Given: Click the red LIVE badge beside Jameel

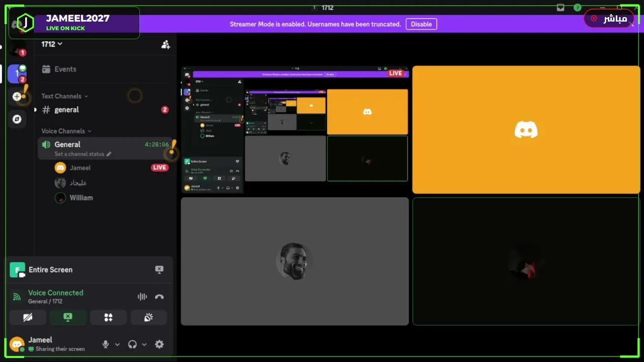Looking at the screenshot, I should (x=159, y=168).
